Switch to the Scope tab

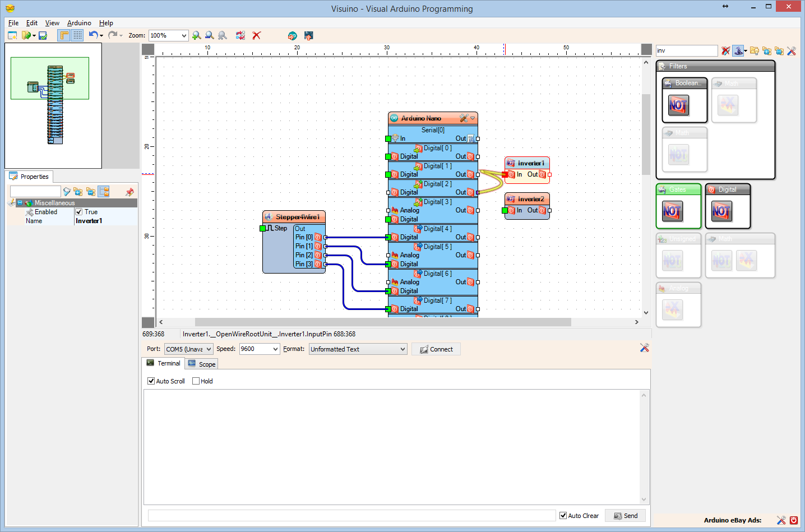point(202,364)
